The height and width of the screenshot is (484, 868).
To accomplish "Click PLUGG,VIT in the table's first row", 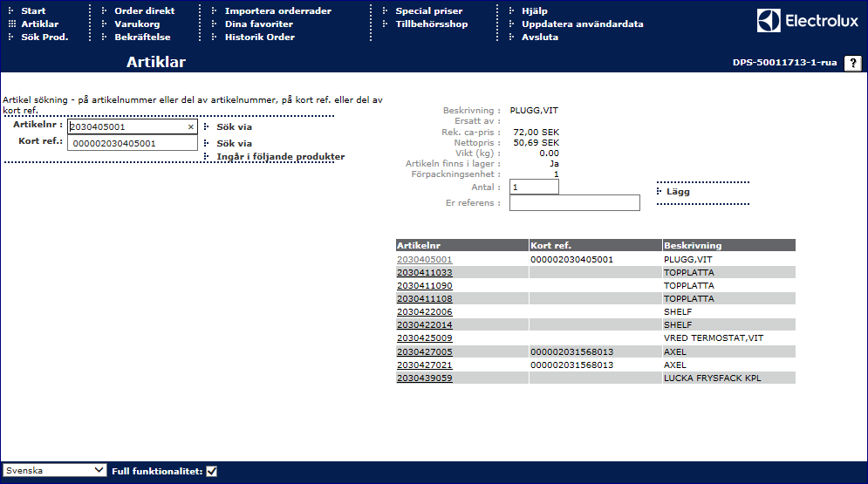I will [687, 259].
